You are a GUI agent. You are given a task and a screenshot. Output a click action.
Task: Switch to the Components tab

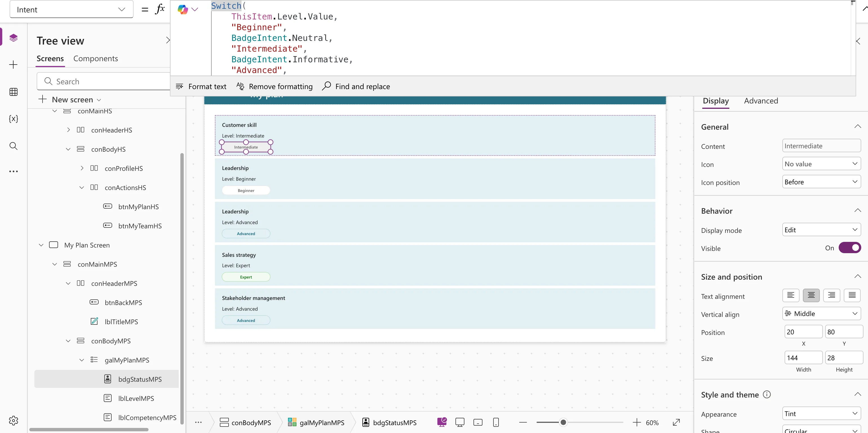[x=96, y=59]
